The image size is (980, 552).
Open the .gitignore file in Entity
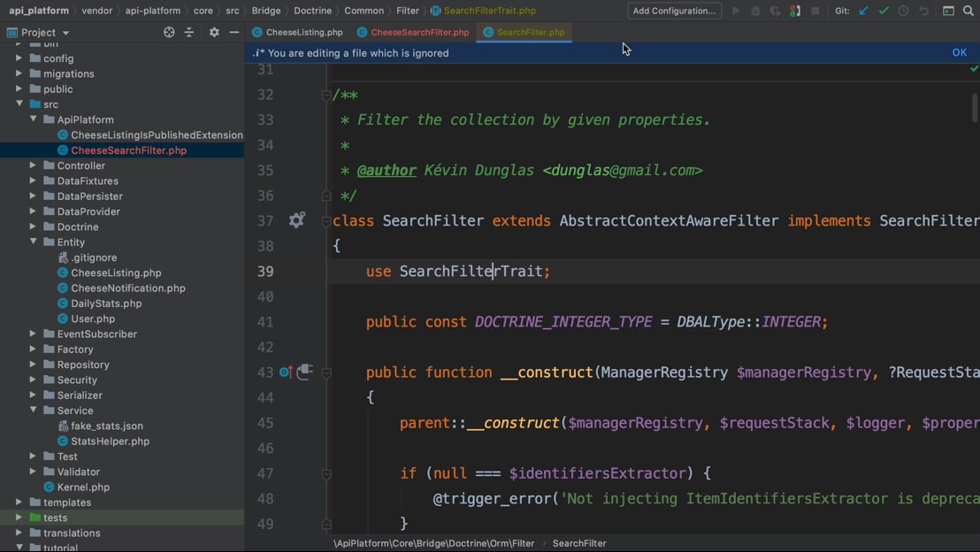click(94, 257)
